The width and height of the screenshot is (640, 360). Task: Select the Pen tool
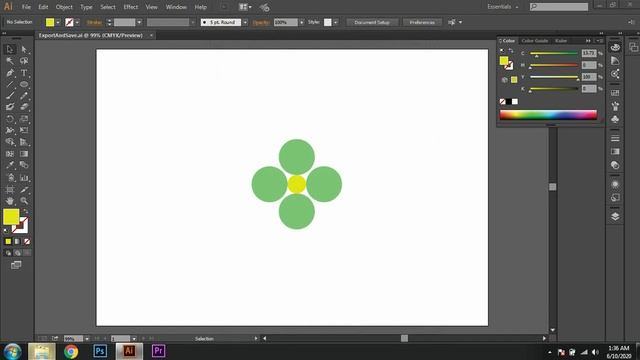10,73
